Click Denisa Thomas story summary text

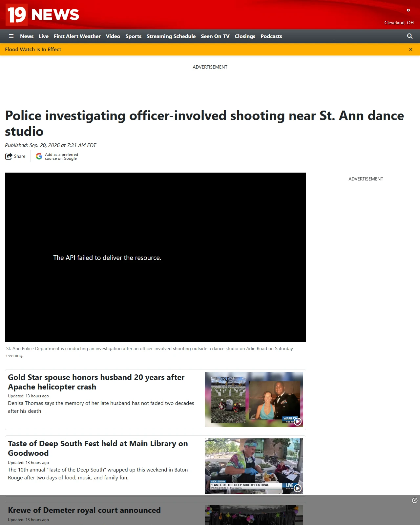(101, 407)
